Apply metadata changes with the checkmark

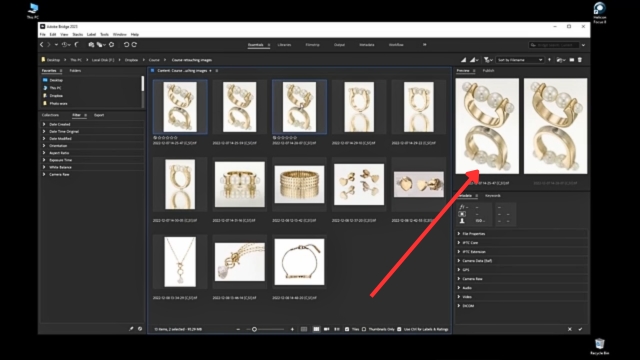(580, 329)
